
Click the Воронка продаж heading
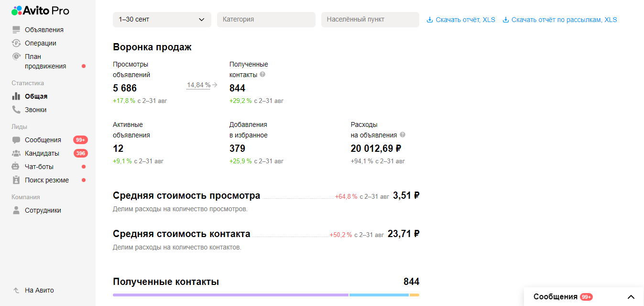[152, 47]
